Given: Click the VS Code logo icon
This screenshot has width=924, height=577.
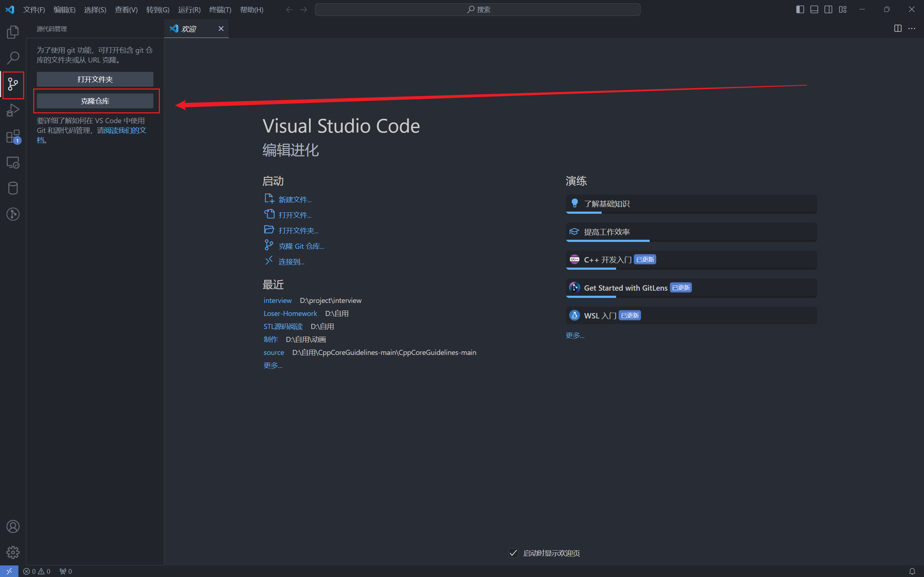Looking at the screenshot, I should pos(10,9).
